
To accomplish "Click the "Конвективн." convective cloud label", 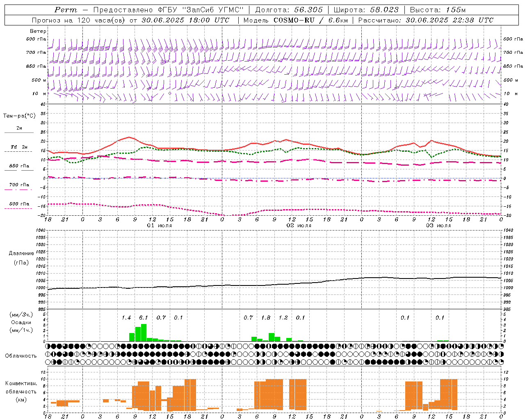I will coord(21,383).
